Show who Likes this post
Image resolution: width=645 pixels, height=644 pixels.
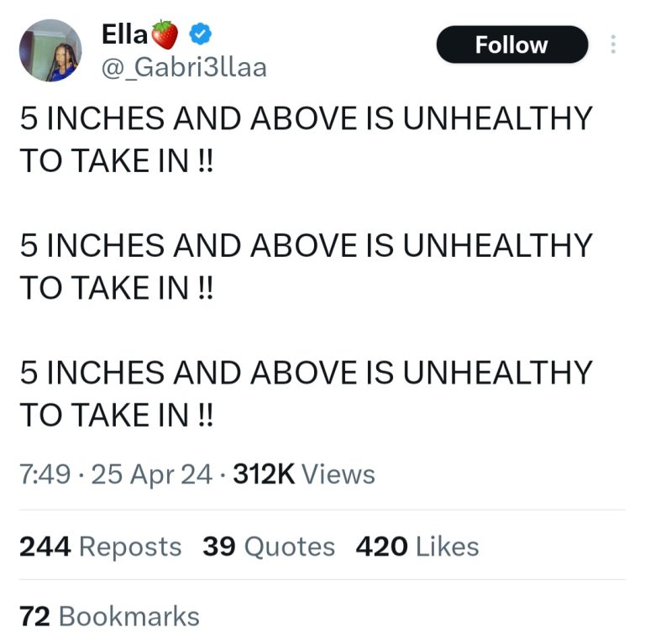(x=448, y=547)
